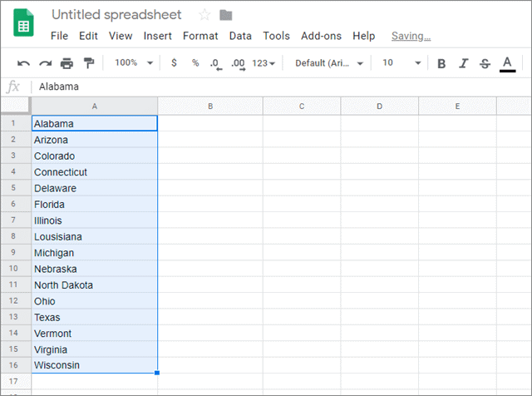Viewport: 532px width, 396px height.
Task: Toggle strikethrough formatting
Action: click(x=485, y=63)
